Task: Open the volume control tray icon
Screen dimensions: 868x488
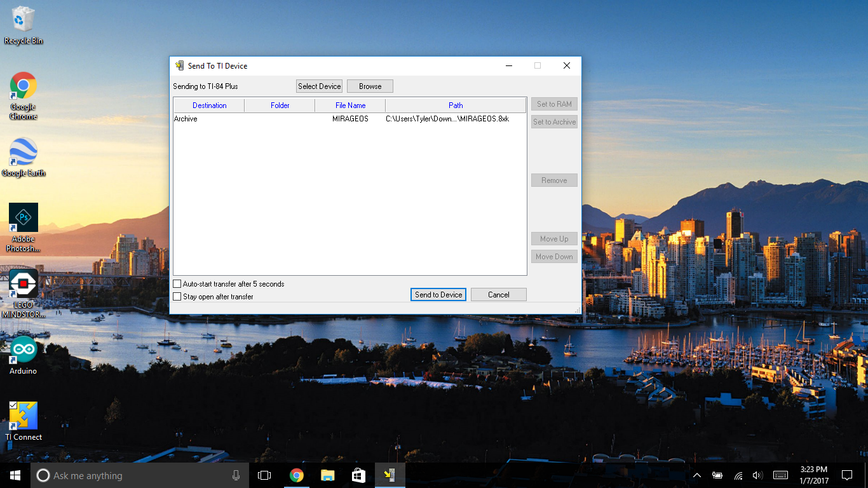Action: pos(757,475)
